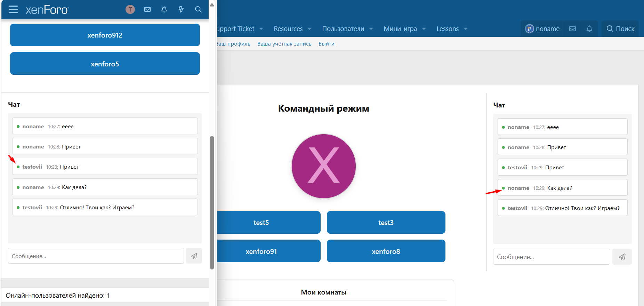Open alerts bell in mobile header
The width and height of the screenshot is (644, 306).
164,9
